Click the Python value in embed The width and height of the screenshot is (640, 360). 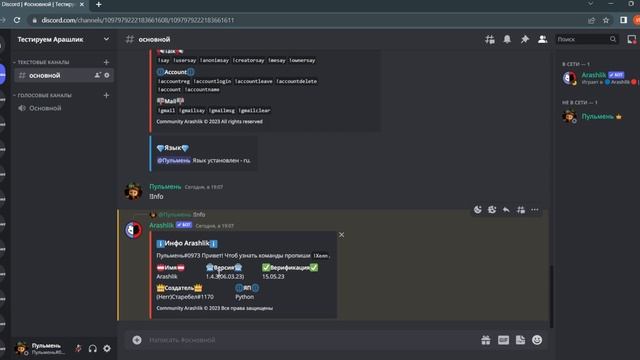244,297
